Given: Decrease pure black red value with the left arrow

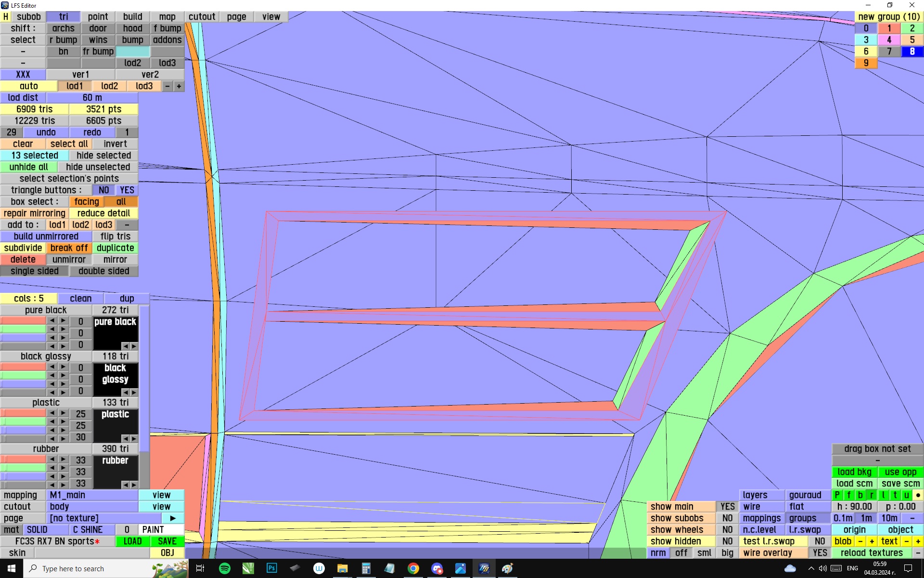Looking at the screenshot, I should pos(52,321).
